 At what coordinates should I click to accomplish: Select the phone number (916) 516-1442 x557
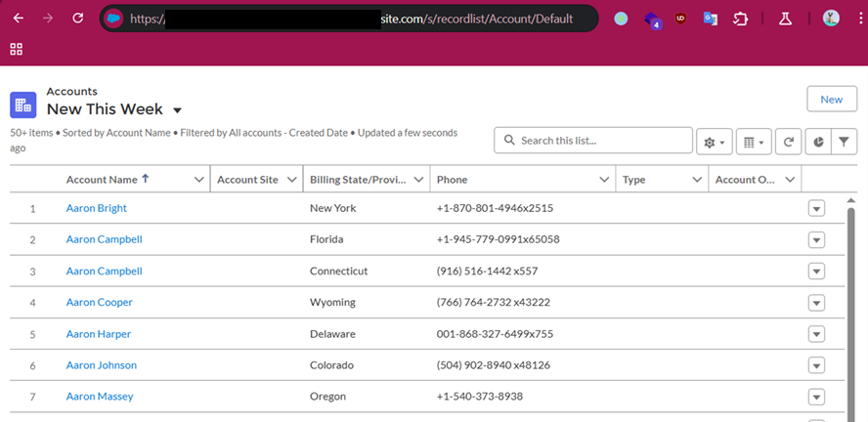click(487, 271)
